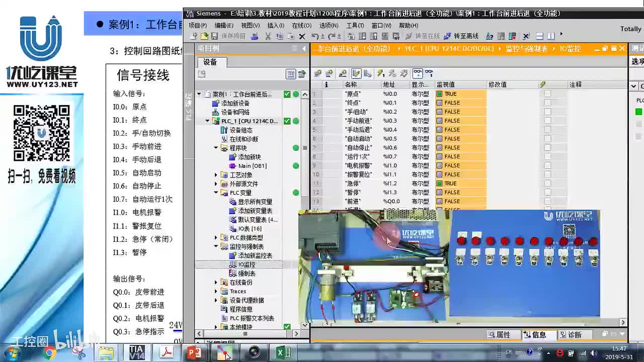Tick the modify checkbox for 急停 row
The image size is (644, 362).
click(547, 184)
